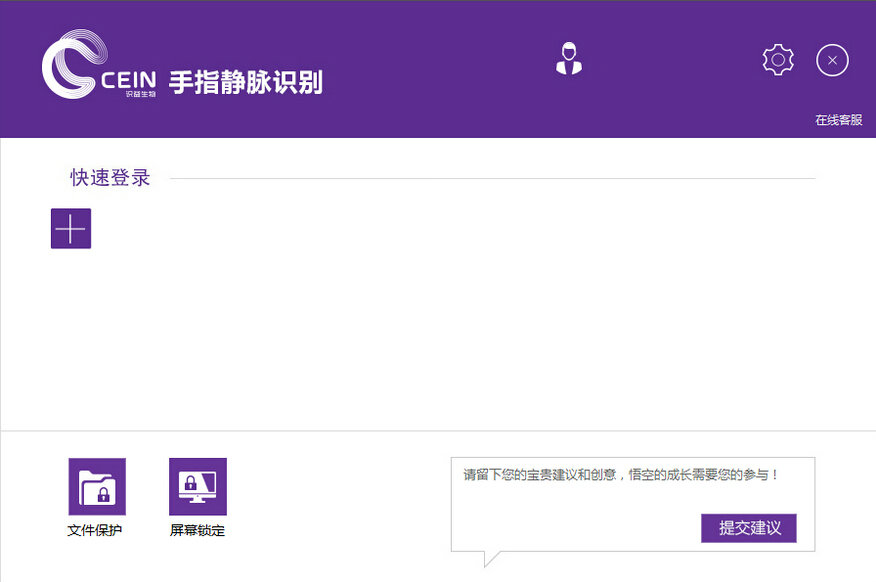Click the 快速登录 section heading
This screenshot has height=582, width=876.
pos(110,178)
